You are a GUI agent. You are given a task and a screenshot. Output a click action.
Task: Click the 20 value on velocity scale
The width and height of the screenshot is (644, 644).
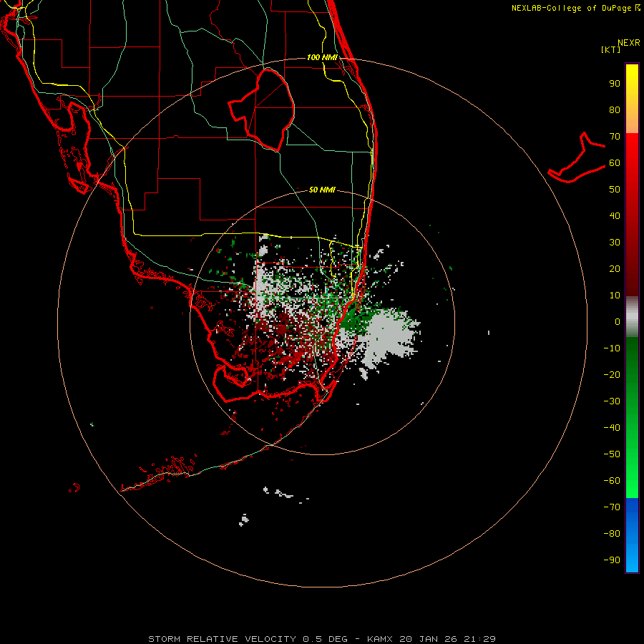(x=615, y=268)
